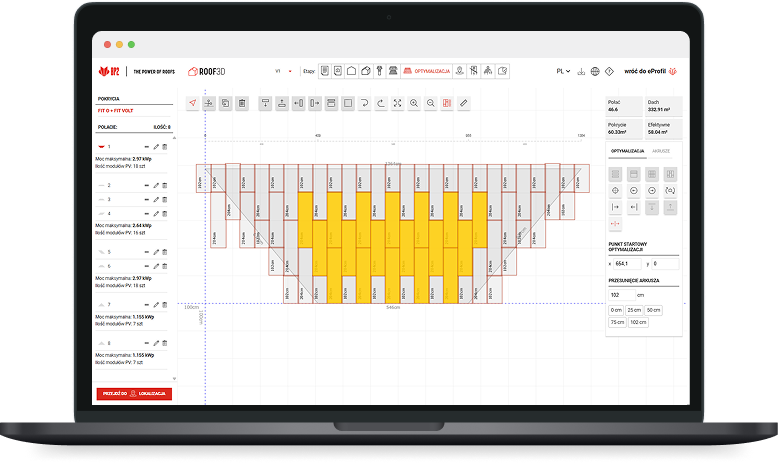Choose the 75 cm sheet offset option
The height and width of the screenshot is (464, 778).
coord(615,323)
